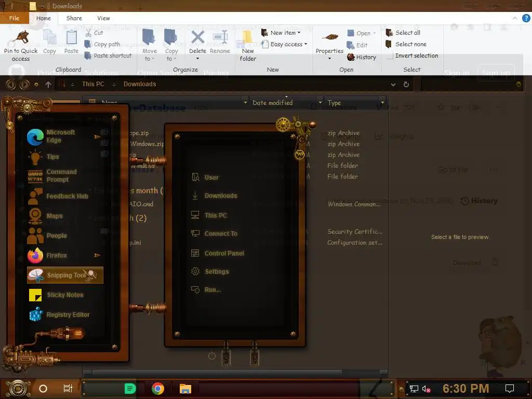Open Registry Editor from start menu
The height and width of the screenshot is (399, 532).
tap(64, 314)
